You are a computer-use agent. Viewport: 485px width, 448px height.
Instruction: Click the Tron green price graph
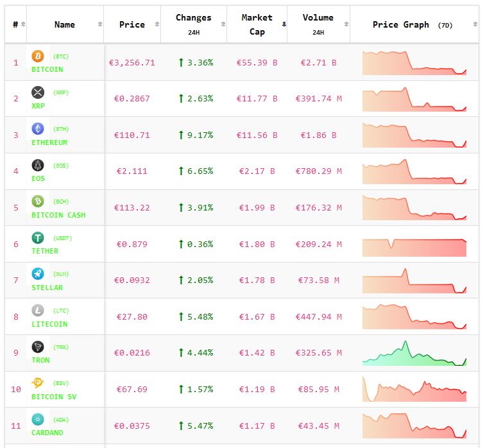(414, 354)
